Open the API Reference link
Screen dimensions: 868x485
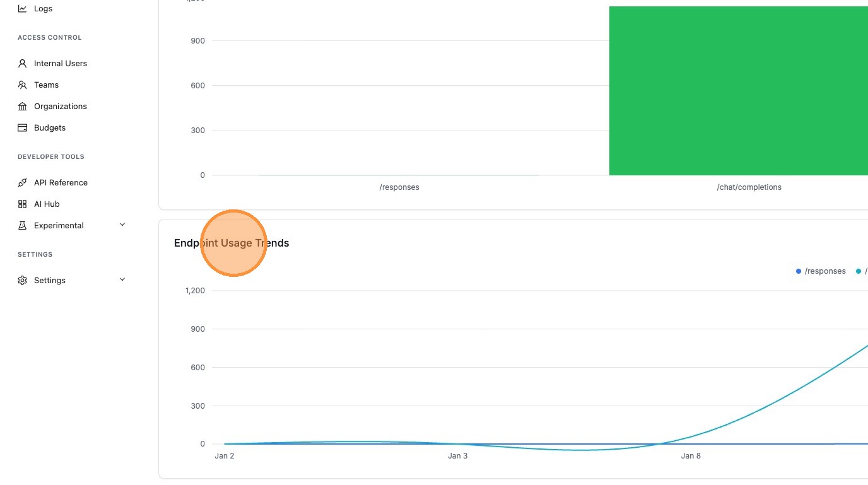[x=61, y=183]
